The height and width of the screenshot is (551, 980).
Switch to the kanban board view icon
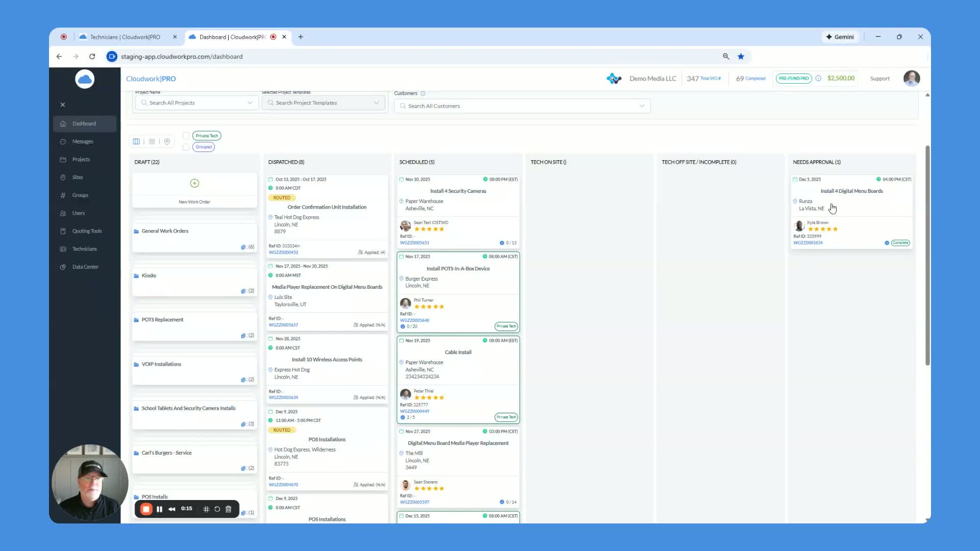[x=136, y=141]
